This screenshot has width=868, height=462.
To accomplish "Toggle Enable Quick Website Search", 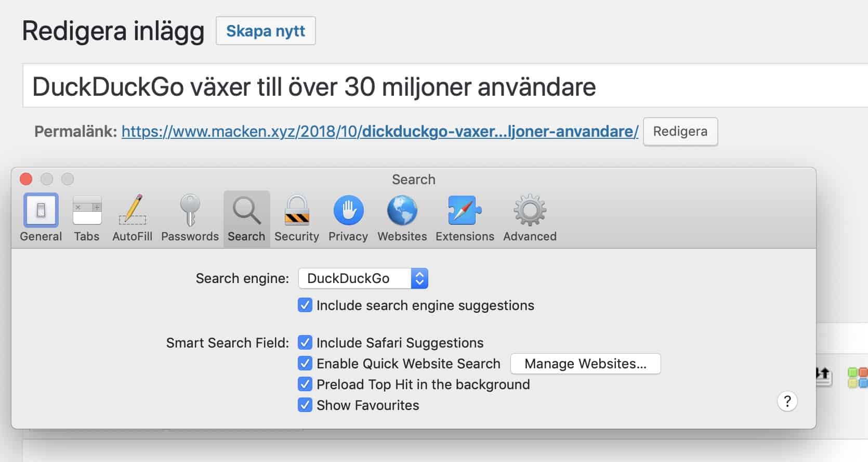I will (x=305, y=364).
